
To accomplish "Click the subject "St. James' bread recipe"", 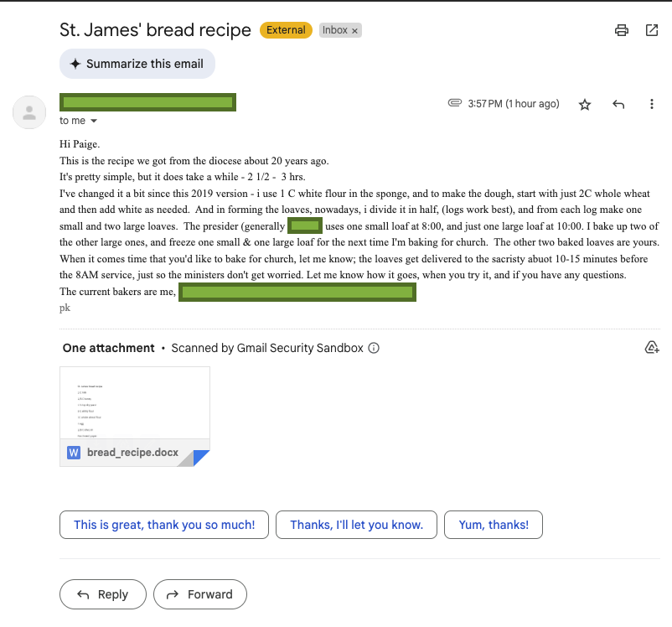I will coord(155,30).
